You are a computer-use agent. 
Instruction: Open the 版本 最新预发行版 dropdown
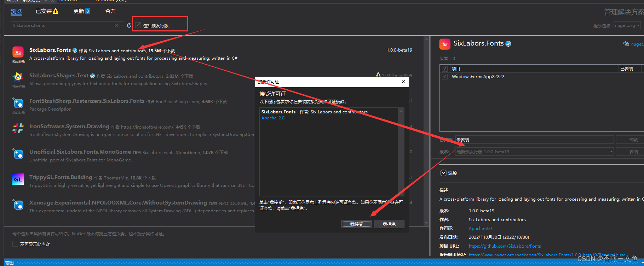click(x=534, y=152)
